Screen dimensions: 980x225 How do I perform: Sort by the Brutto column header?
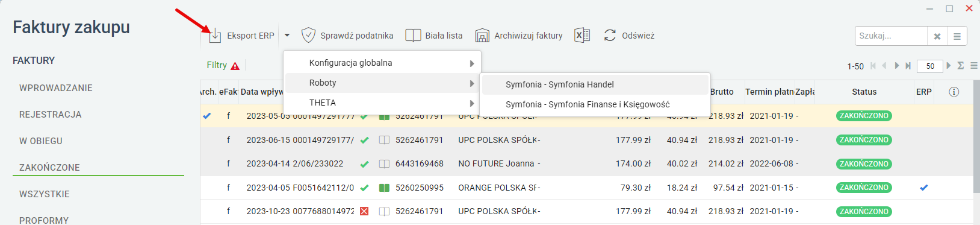click(722, 92)
